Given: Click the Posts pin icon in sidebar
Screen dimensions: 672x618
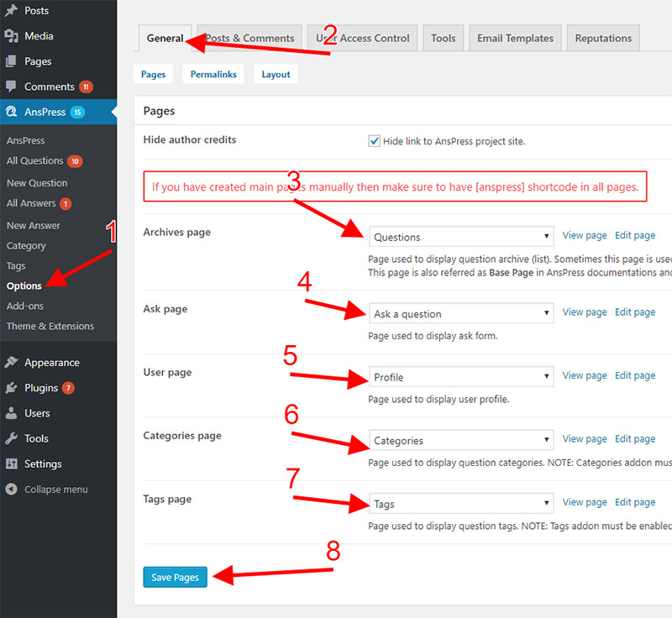Looking at the screenshot, I should click(11, 10).
